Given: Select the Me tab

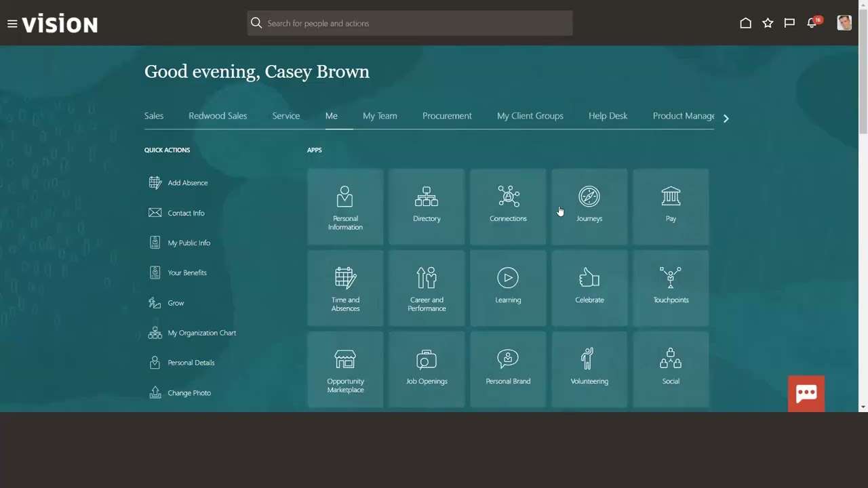Looking at the screenshot, I should point(332,116).
